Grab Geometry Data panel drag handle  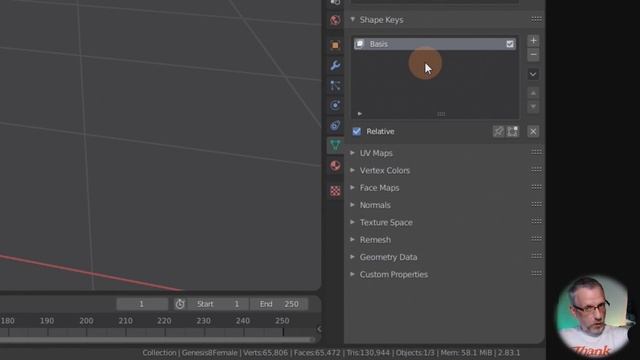click(536, 256)
